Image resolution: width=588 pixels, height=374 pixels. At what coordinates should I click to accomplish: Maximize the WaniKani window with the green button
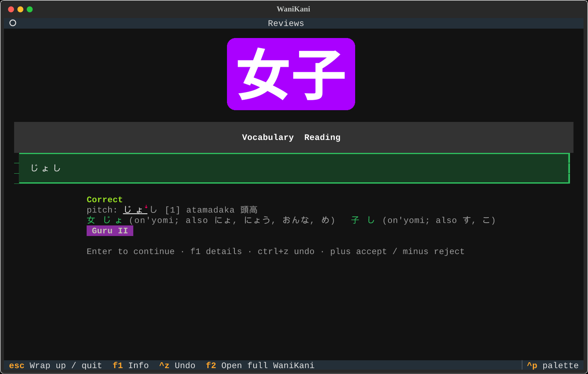pyautogui.click(x=30, y=9)
